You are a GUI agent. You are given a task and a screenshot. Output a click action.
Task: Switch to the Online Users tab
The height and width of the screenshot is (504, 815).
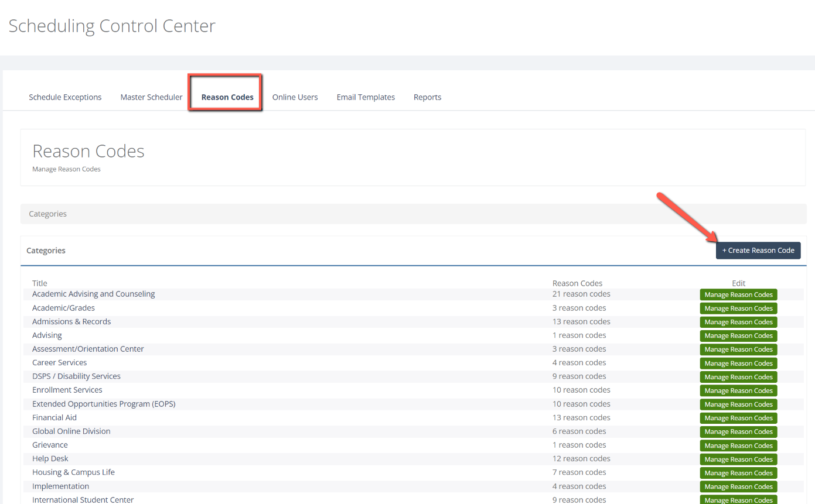point(295,97)
